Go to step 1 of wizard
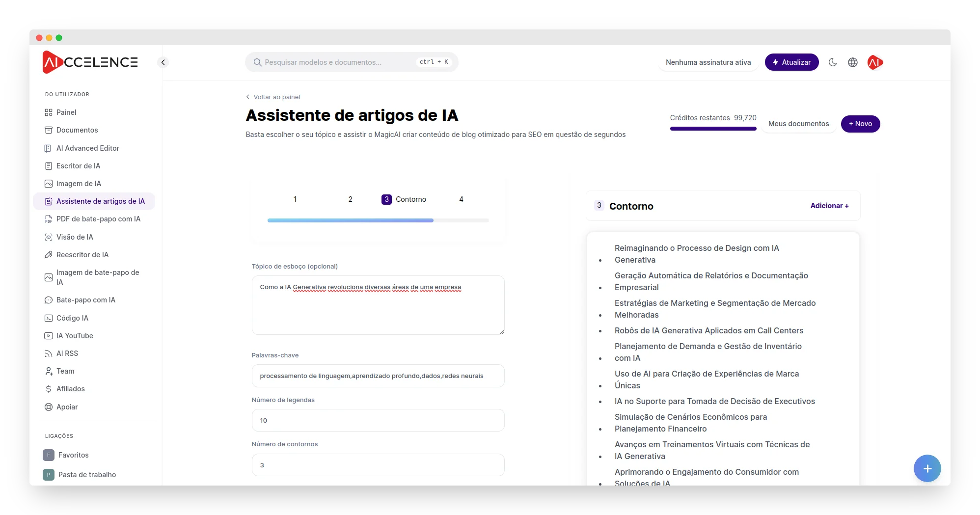The width and height of the screenshot is (980, 515). [x=295, y=199]
